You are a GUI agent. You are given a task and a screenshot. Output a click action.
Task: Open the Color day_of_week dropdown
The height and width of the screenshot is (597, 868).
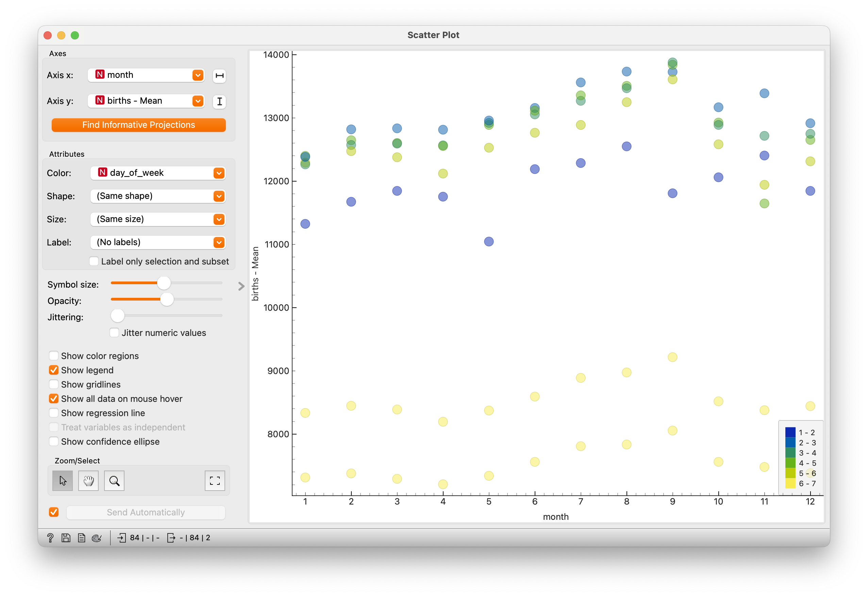(x=157, y=173)
